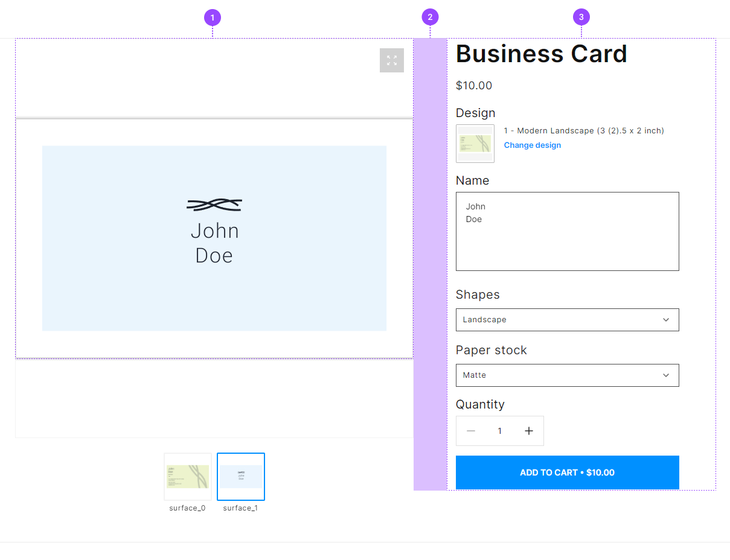Click the Paper stock label
This screenshot has height=560, width=730.
pos(491,351)
